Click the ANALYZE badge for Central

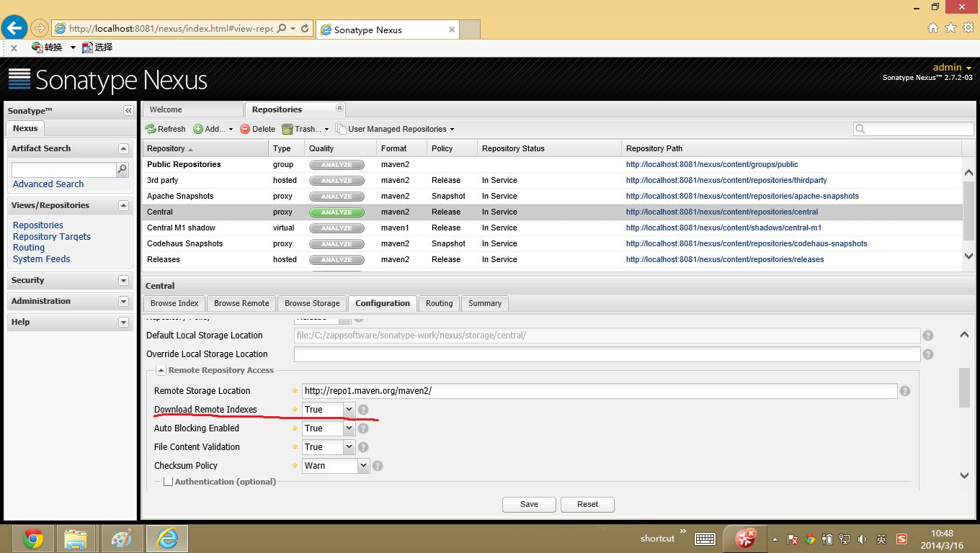pos(337,212)
